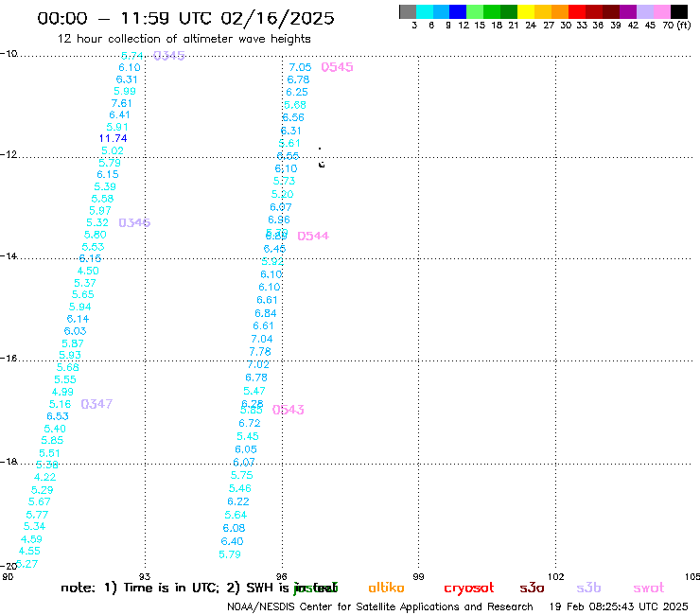The height and width of the screenshot is (615, 700).
Task: Click the 4.22 wave height reading
Action: [45, 477]
